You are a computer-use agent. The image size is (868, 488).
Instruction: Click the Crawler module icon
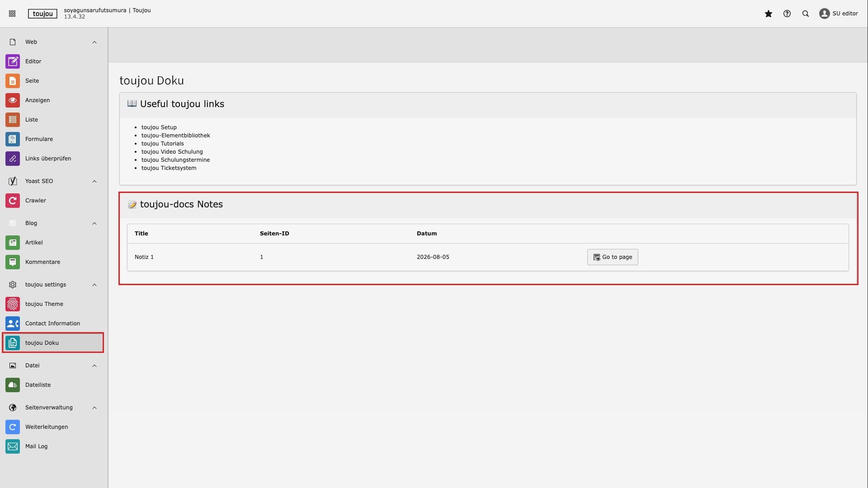(13, 201)
